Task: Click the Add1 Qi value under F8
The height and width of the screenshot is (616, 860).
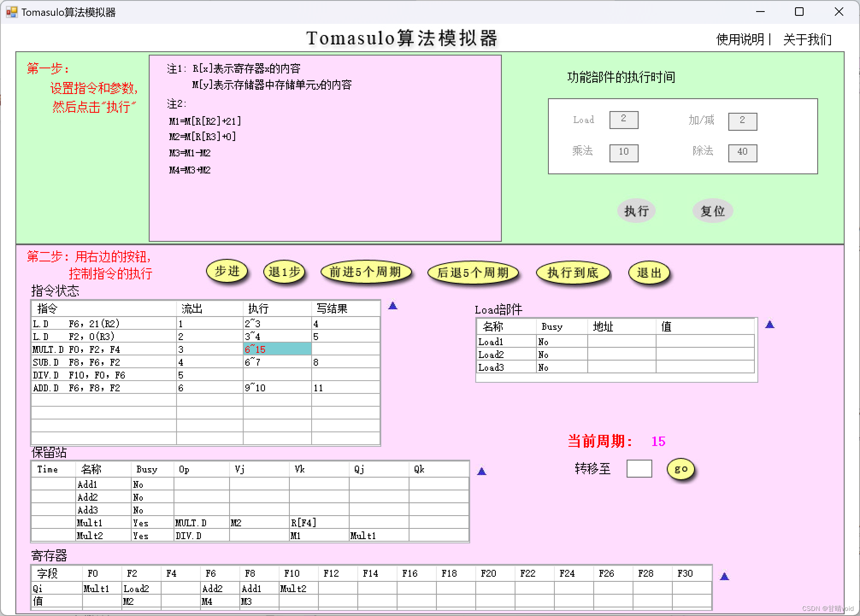Action: coord(259,588)
